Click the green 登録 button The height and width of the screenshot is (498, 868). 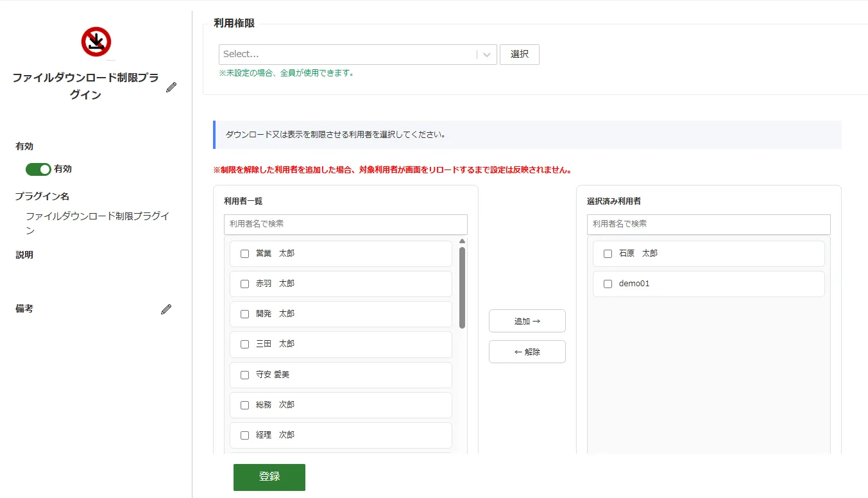pyautogui.click(x=269, y=477)
